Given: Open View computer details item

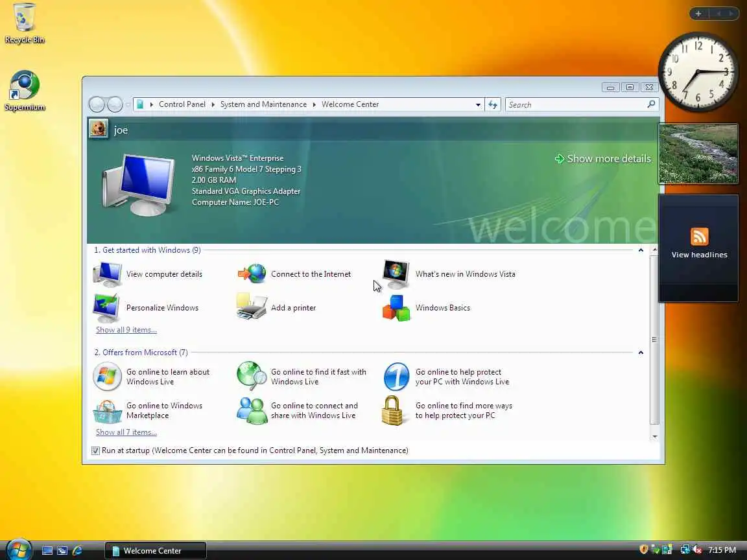Looking at the screenshot, I should [x=148, y=274].
